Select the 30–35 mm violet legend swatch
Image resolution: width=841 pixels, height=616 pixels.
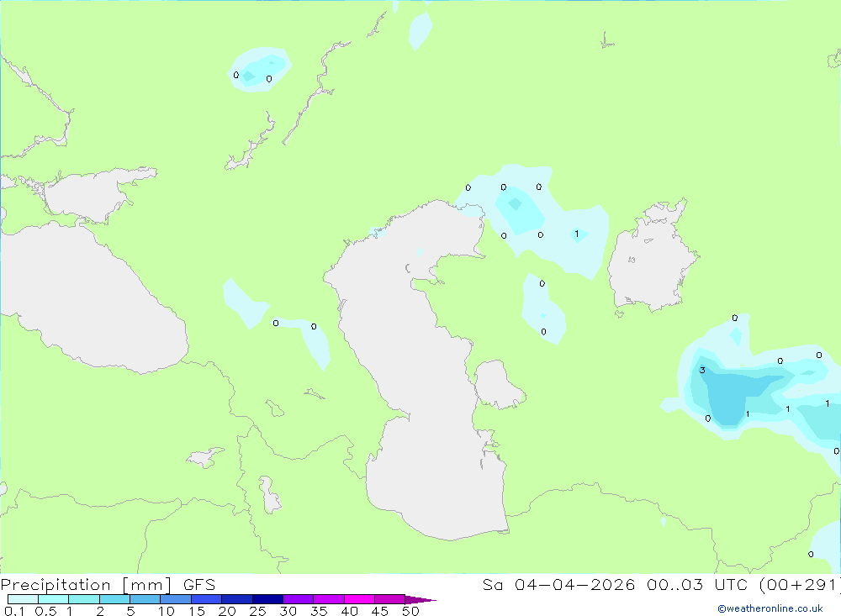[299, 599]
